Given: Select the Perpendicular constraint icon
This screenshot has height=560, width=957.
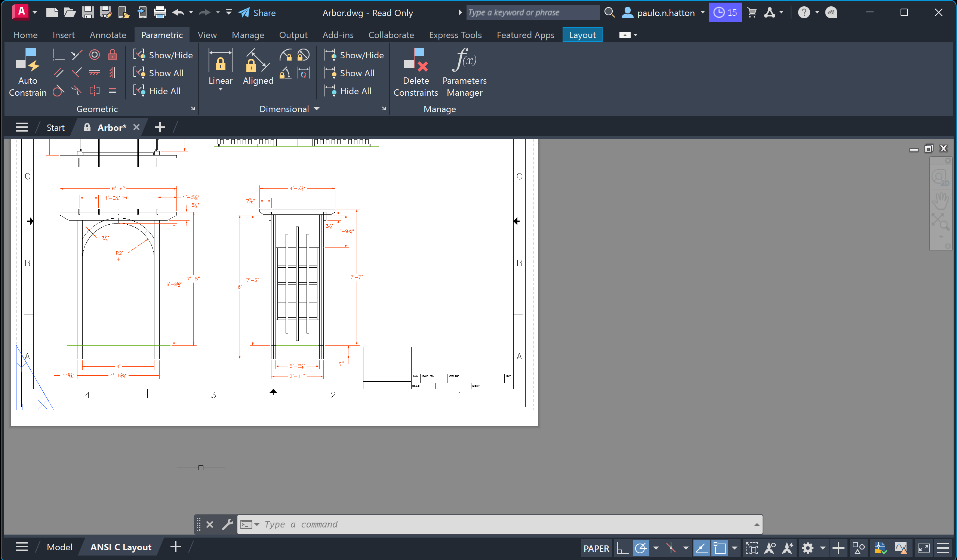Looking at the screenshot, I should point(76,73).
